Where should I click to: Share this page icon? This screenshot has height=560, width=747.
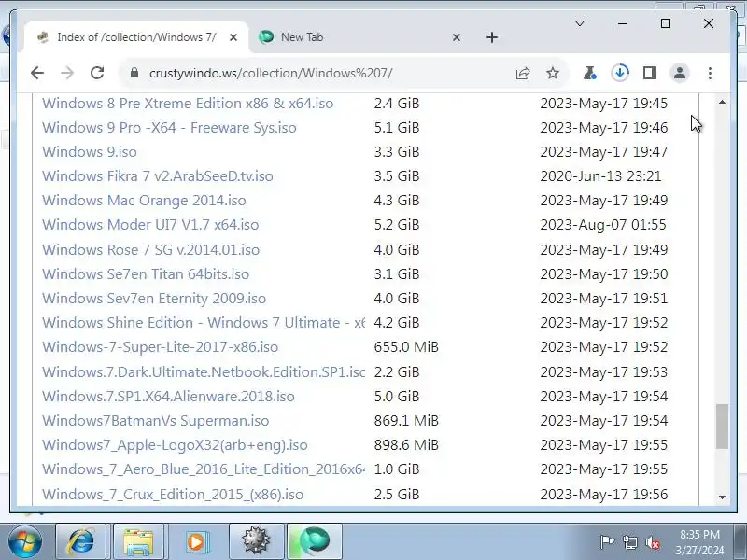coord(523,73)
